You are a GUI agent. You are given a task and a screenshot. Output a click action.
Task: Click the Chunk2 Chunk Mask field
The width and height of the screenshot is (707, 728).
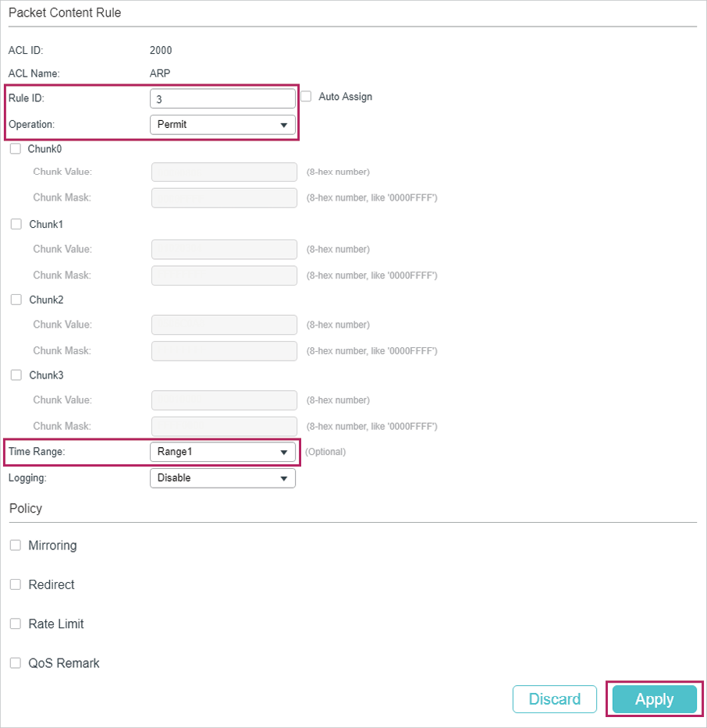(x=224, y=351)
